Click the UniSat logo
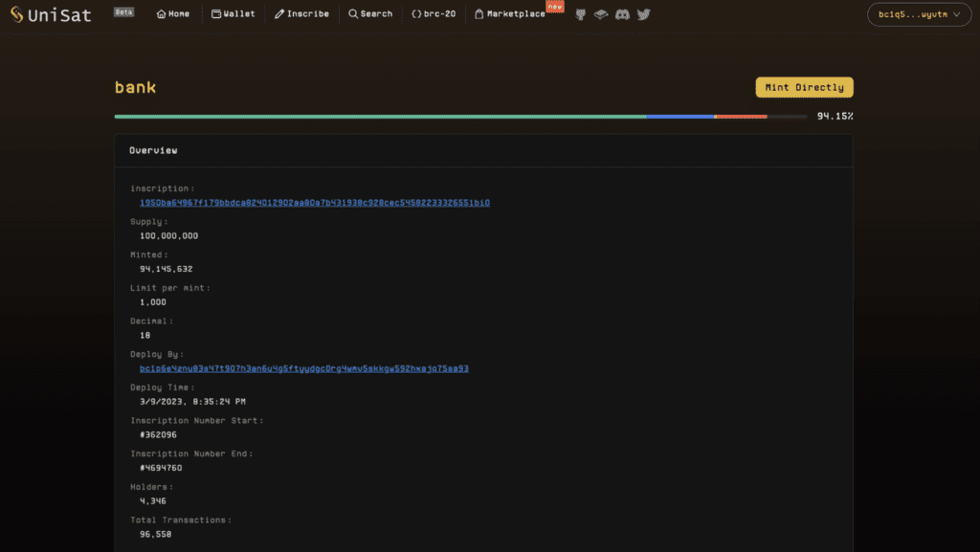 [x=52, y=14]
